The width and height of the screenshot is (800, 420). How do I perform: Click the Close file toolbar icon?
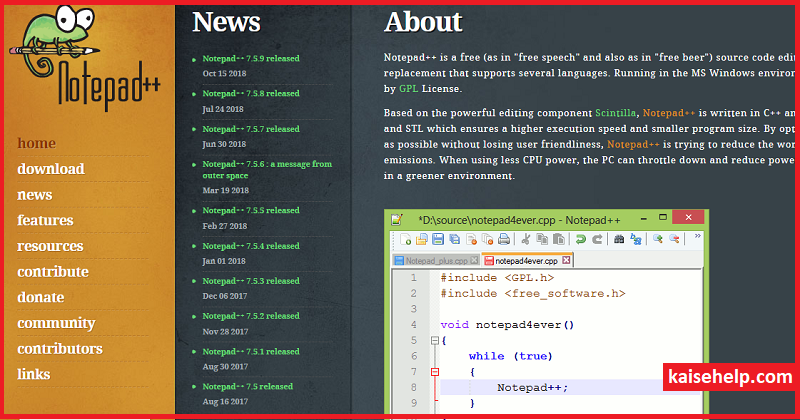(x=471, y=239)
